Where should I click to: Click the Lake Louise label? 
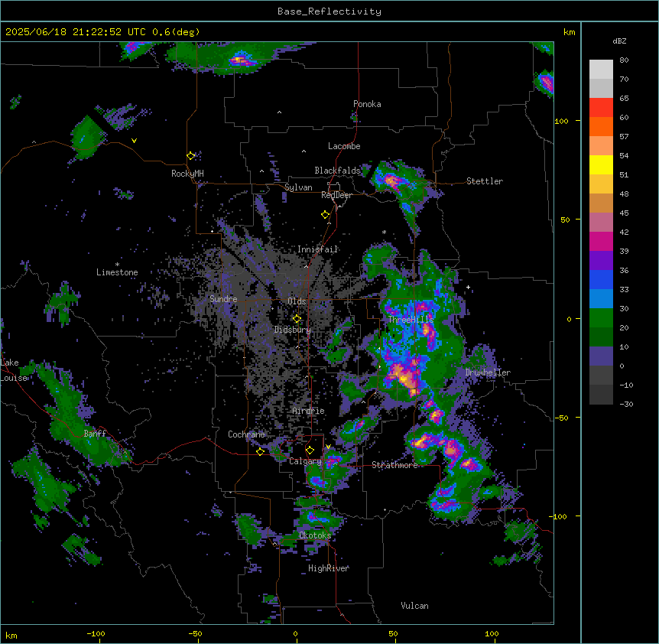point(12,370)
